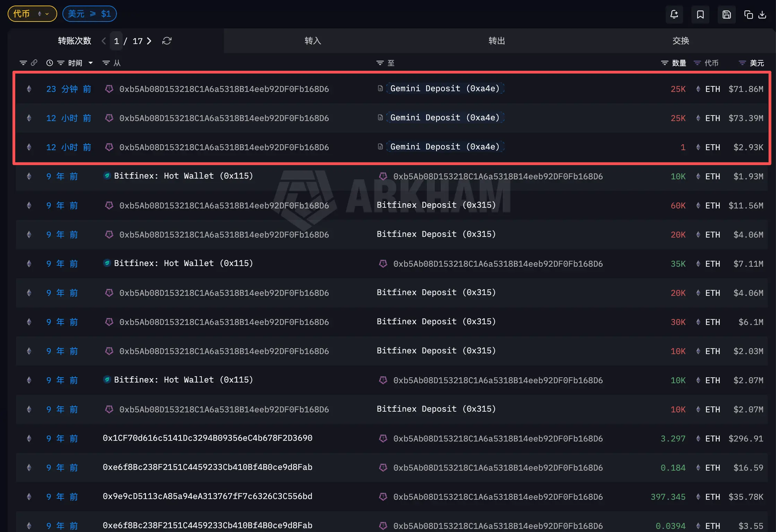
Task: Go to previous page of transfers
Action: (x=104, y=41)
